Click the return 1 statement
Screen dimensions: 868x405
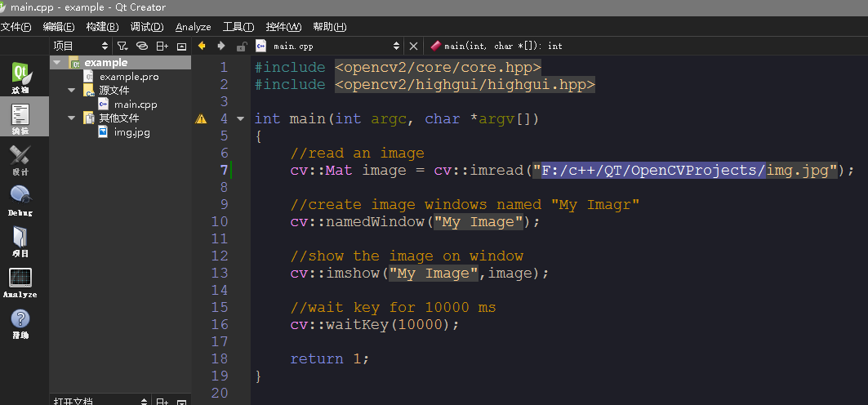click(330, 359)
